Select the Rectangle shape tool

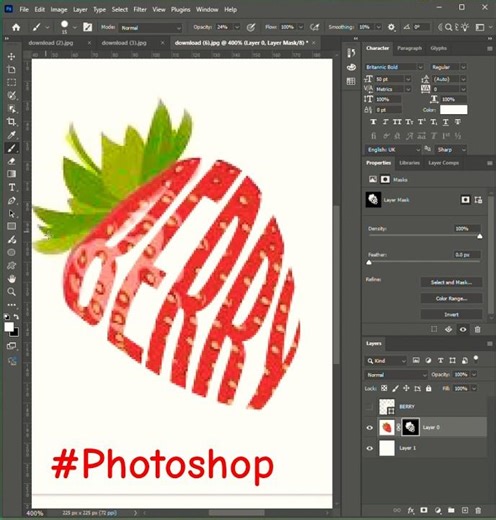coord(11,226)
